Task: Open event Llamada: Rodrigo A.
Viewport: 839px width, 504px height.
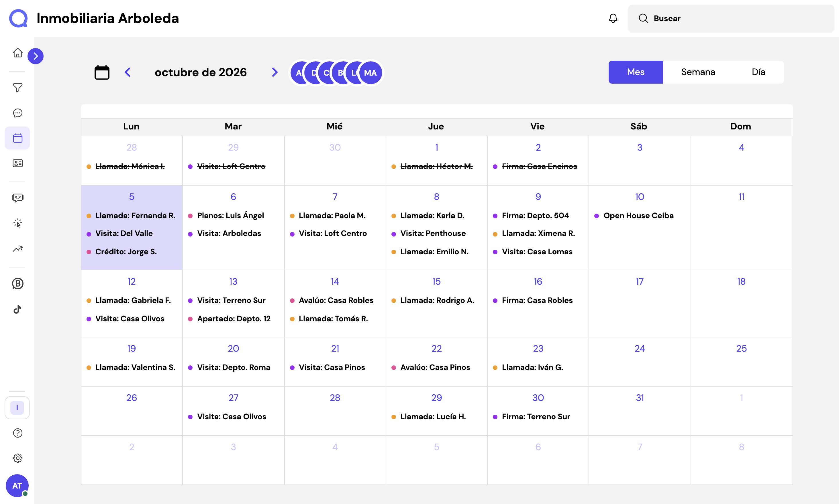Action: 433,301
